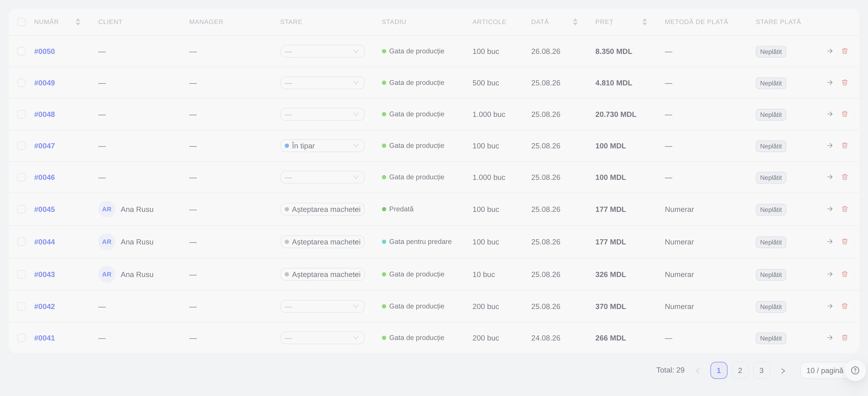Viewport: 868px width, 396px height.
Task: Click the Total: 29 count text
Action: point(670,370)
